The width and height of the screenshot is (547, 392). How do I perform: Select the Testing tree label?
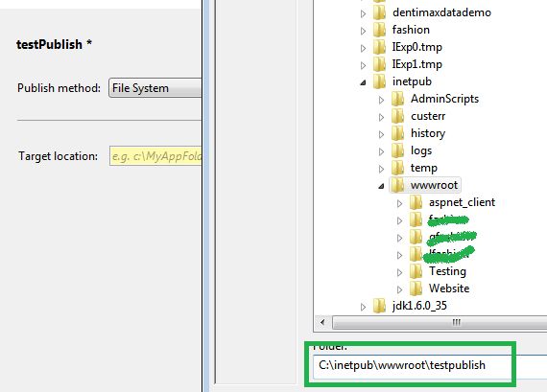tap(447, 271)
